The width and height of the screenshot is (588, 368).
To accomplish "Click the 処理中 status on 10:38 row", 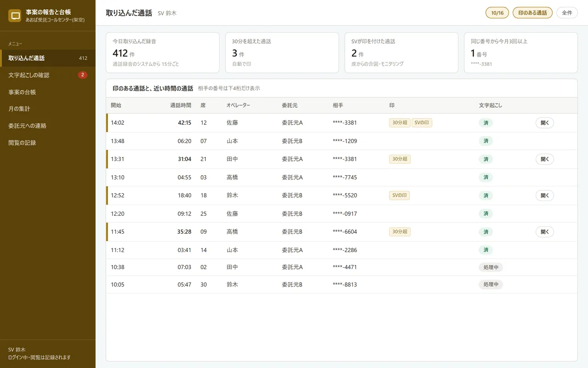I will pos(491,267).
